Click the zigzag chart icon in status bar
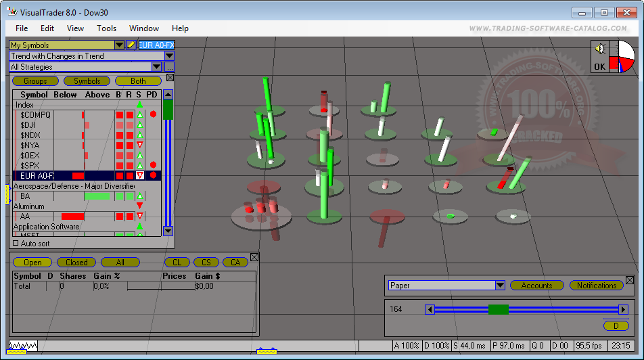 (x=22, y=346)
